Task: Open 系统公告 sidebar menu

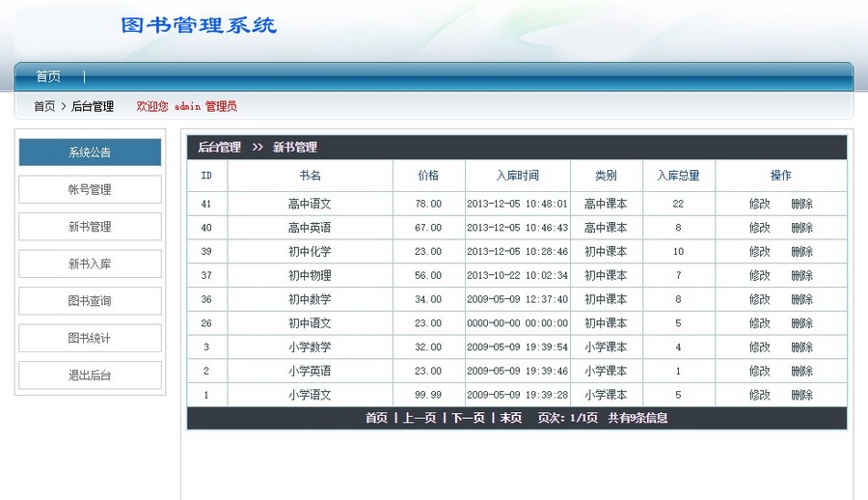Action: 90,152
